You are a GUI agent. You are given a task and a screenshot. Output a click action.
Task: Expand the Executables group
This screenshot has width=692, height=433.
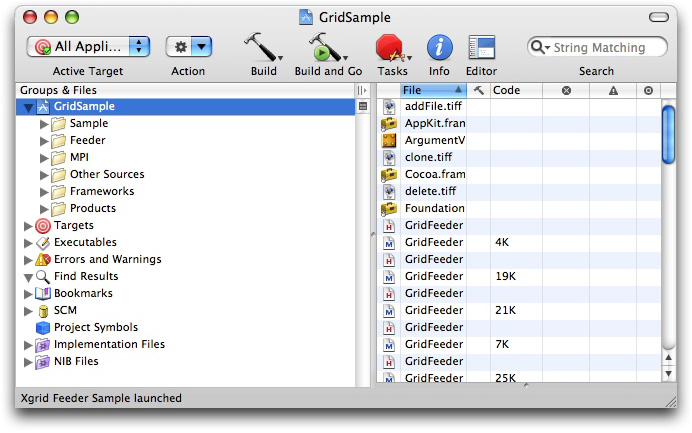point(28,243)
